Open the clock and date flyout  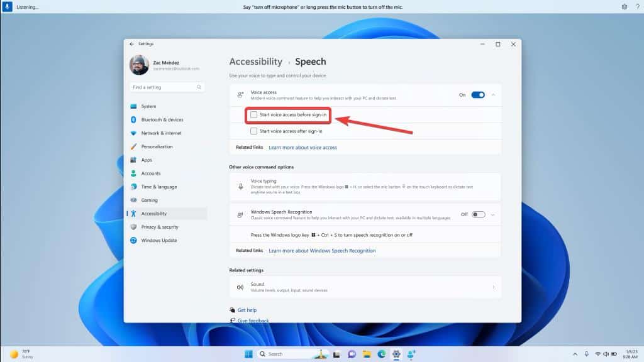point(631,354)
